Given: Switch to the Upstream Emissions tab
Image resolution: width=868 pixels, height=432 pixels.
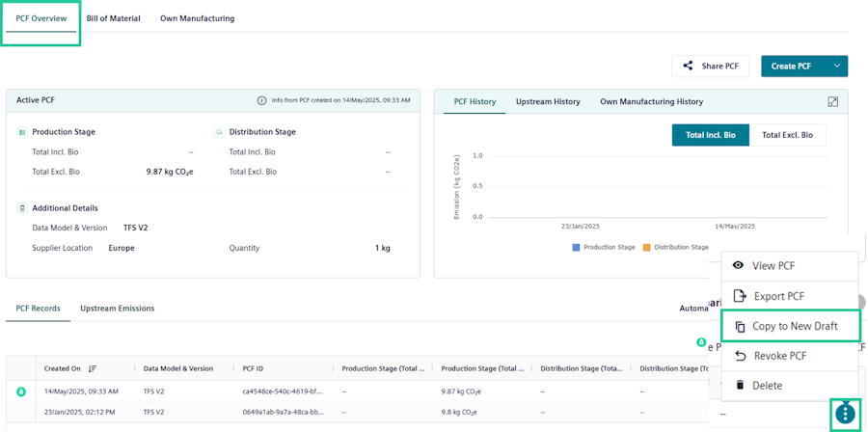Looking at the screenshot, I should [x=117, y=309].
